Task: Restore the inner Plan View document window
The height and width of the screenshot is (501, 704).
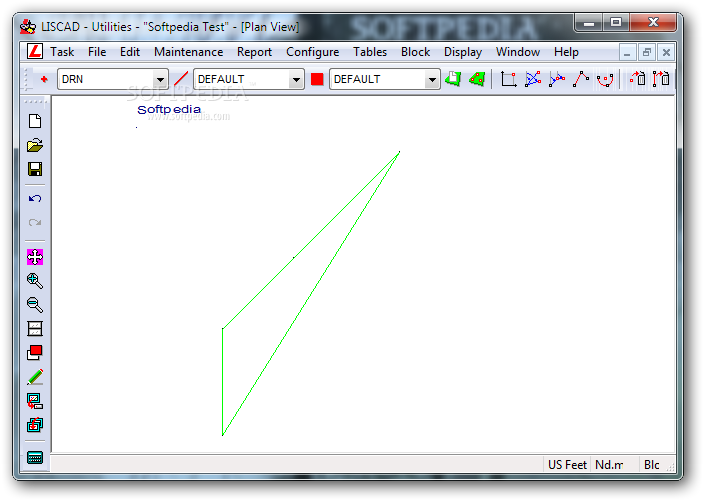Action: [x=647, y=53]
